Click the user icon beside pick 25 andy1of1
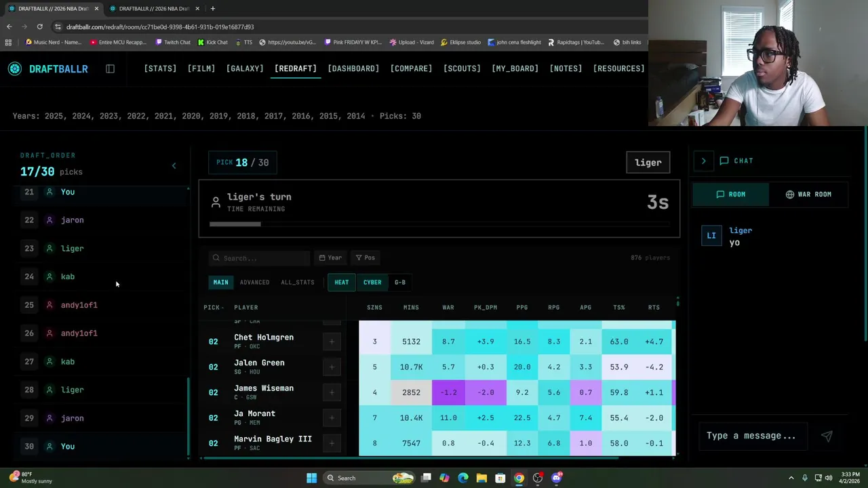The image size is (868, 488). [x=49, y=305]
